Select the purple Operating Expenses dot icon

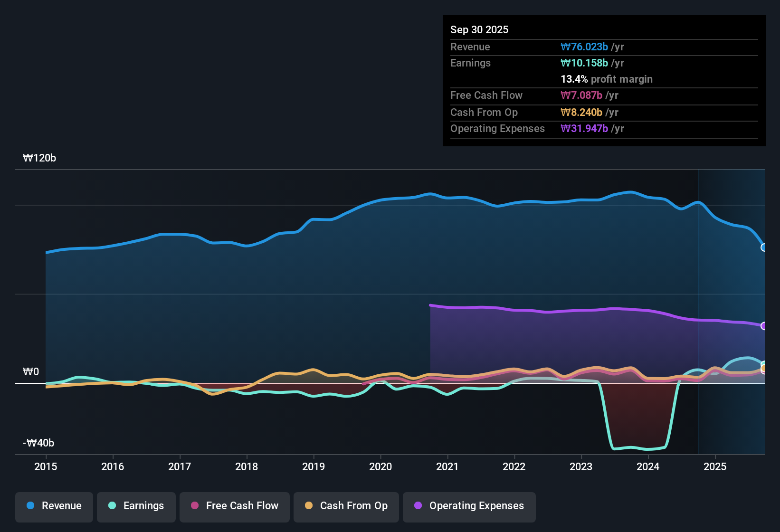click(x=418, y=506)
